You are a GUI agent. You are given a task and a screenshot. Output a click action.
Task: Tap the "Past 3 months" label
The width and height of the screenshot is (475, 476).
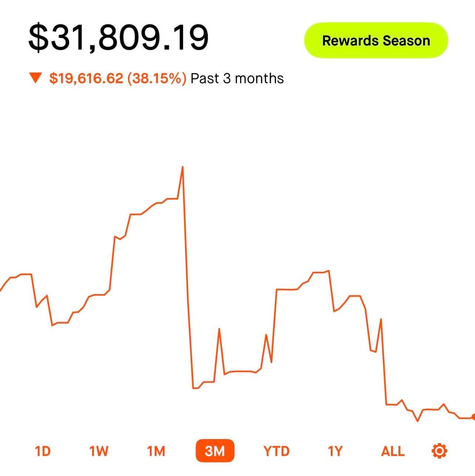point(237,79)
